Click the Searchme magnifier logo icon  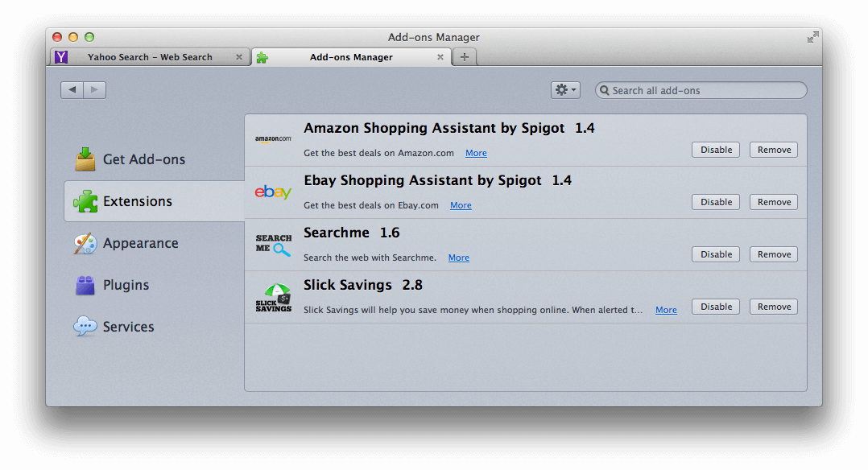click(273, 245)
